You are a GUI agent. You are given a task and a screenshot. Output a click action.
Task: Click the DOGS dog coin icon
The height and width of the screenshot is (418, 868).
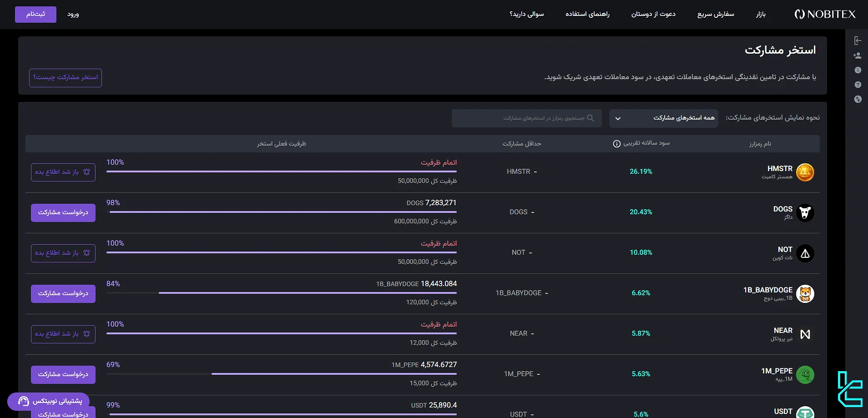pyautogui.click(x=805, y=213)
